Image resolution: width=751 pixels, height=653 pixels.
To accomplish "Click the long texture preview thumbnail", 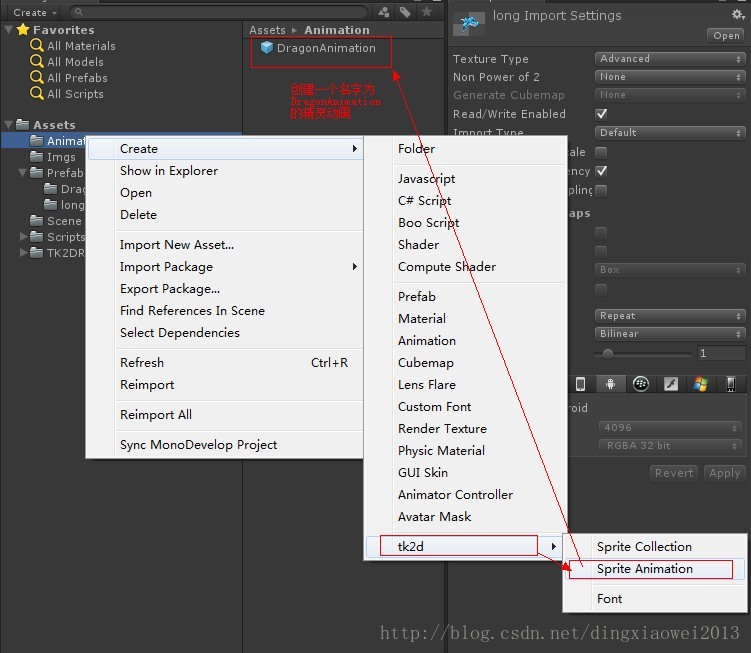I will click(x=468, y=23).
